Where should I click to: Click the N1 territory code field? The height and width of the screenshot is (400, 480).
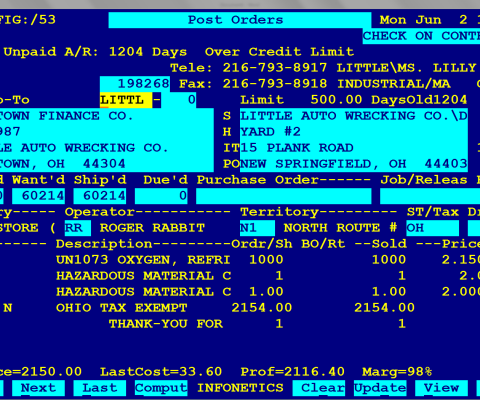[257, 228]
